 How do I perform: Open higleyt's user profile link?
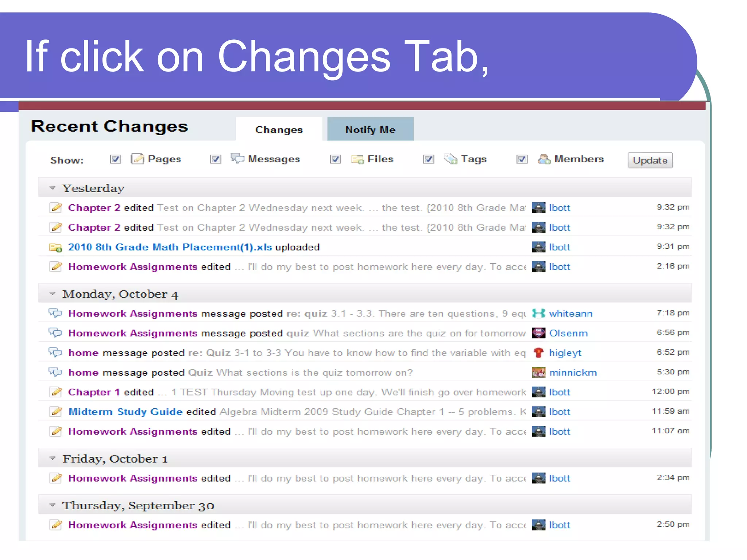(x=565, y=353)
